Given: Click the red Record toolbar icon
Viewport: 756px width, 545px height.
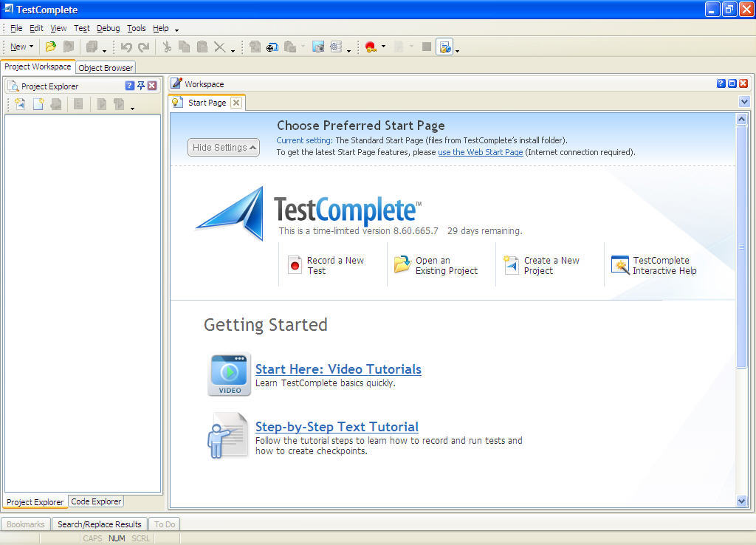Looking at the screenshot, I should 371,47.
